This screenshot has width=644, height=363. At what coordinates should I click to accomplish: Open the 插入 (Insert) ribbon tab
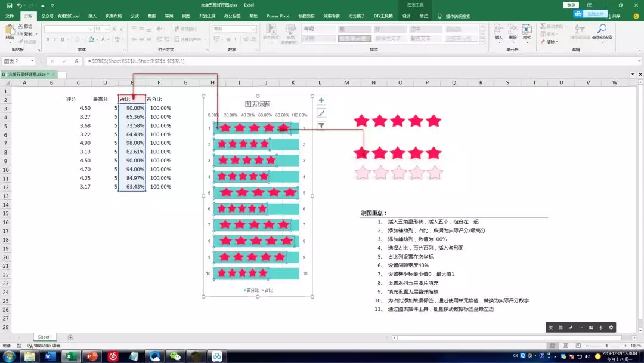point(92,16)
